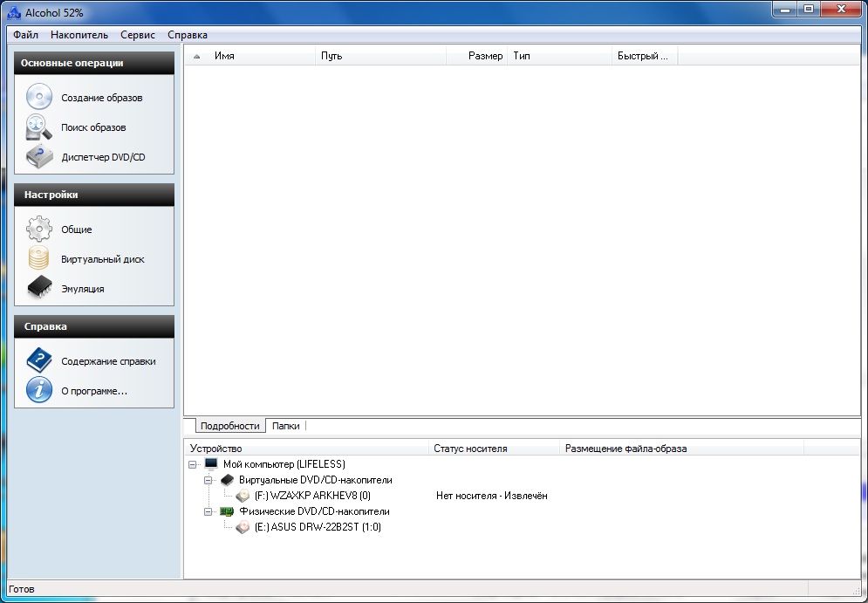The width and height of the screenshot is (868, 603).
Task: Click the Поиск образов magnifier icon
Action: (39, 127)
